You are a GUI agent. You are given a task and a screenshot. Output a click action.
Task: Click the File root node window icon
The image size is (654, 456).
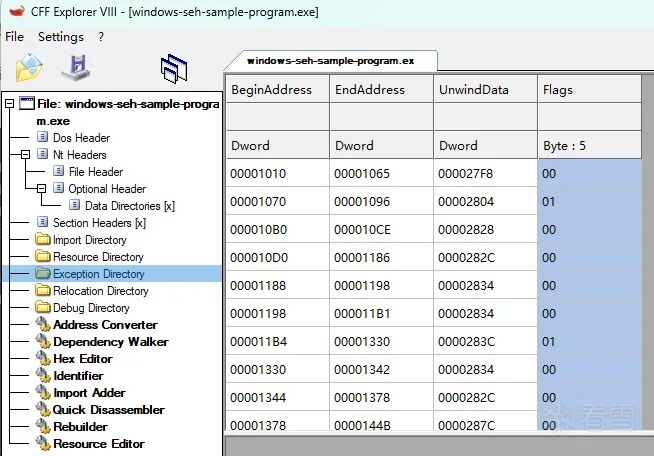click(27, 103)
